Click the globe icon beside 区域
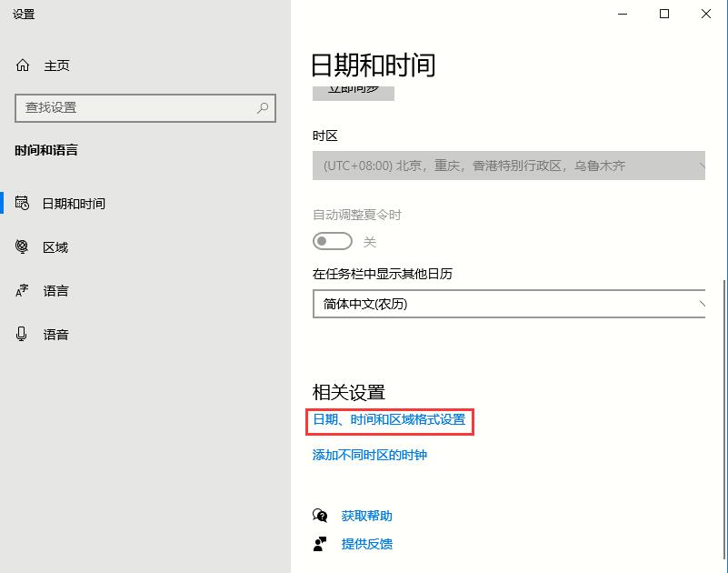The width and height of the screenshot is (728, 573). click(22, 246)
